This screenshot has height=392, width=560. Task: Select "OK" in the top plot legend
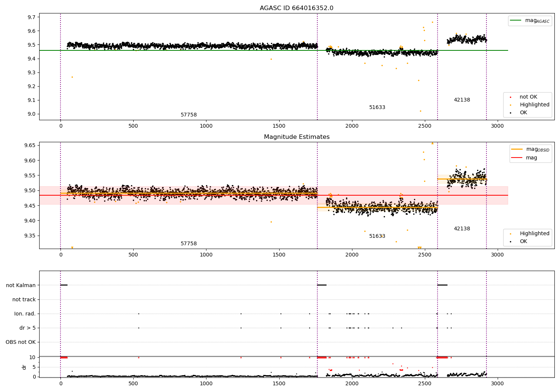(x=523, y=113)
